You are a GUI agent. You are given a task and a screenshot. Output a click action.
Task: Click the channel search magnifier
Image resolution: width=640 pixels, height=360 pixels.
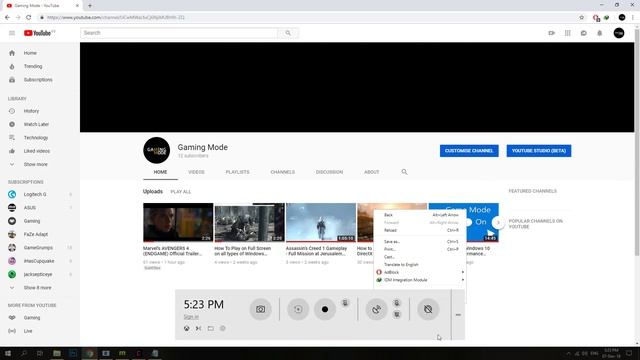404,172
